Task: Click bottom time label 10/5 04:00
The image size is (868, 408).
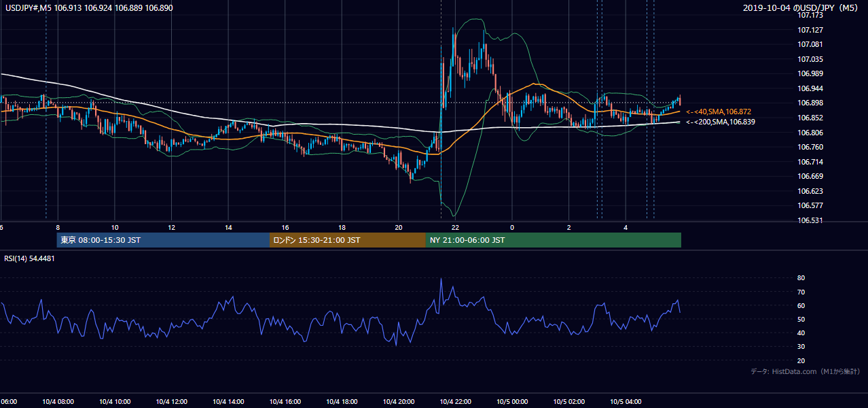Action: coord(626,402)
